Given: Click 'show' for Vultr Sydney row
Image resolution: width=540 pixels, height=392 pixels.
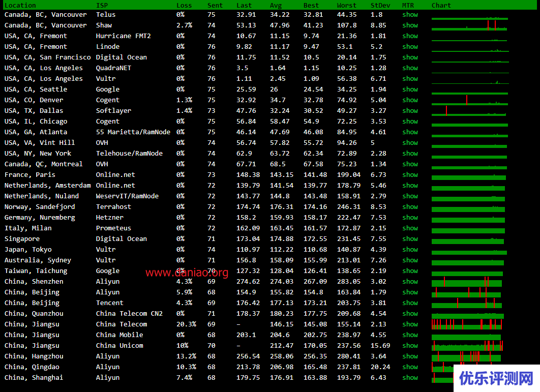Looking at the screenshot, I should (410, 260).
